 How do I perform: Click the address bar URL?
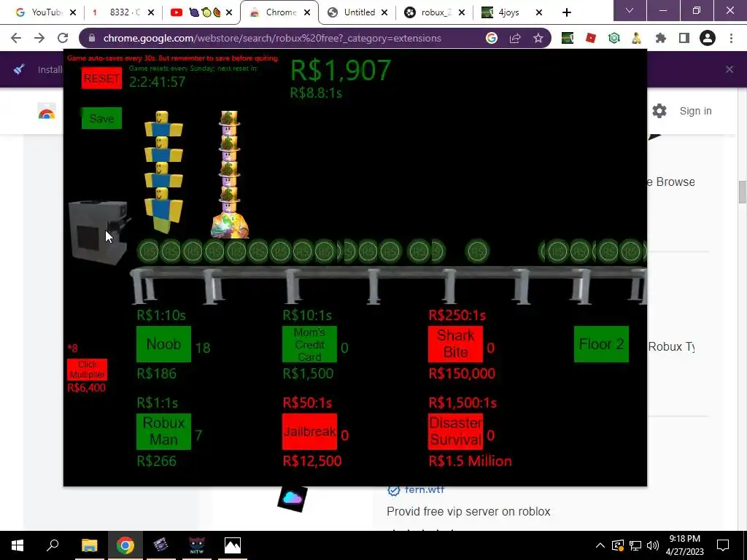(x=272, y=38)
